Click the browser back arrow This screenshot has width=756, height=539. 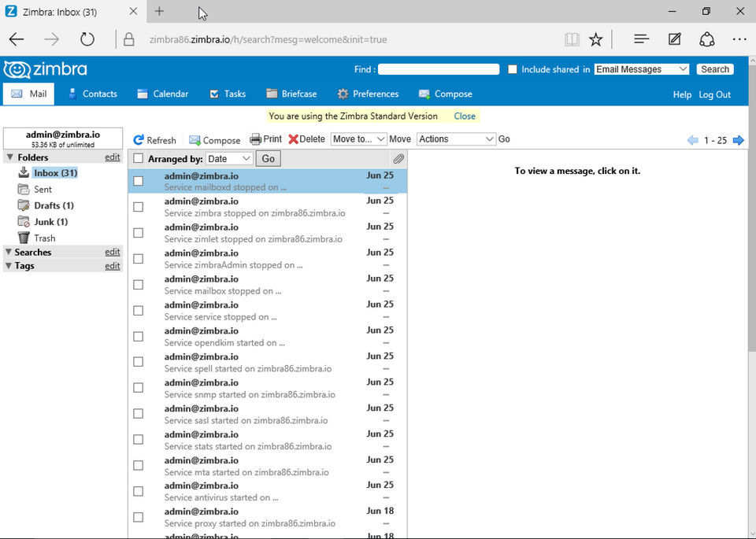click(17, 39)
